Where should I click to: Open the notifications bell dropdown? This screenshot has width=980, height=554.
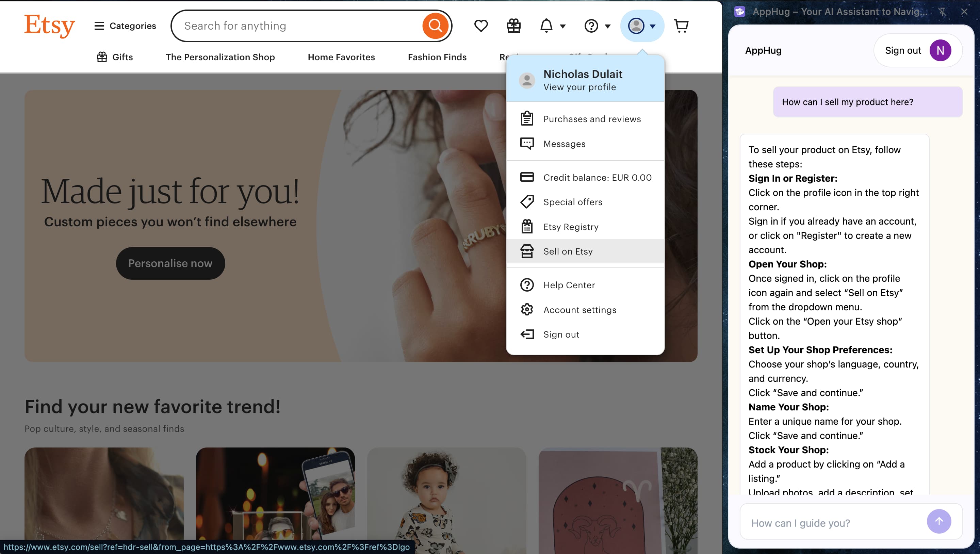[553, 26]
